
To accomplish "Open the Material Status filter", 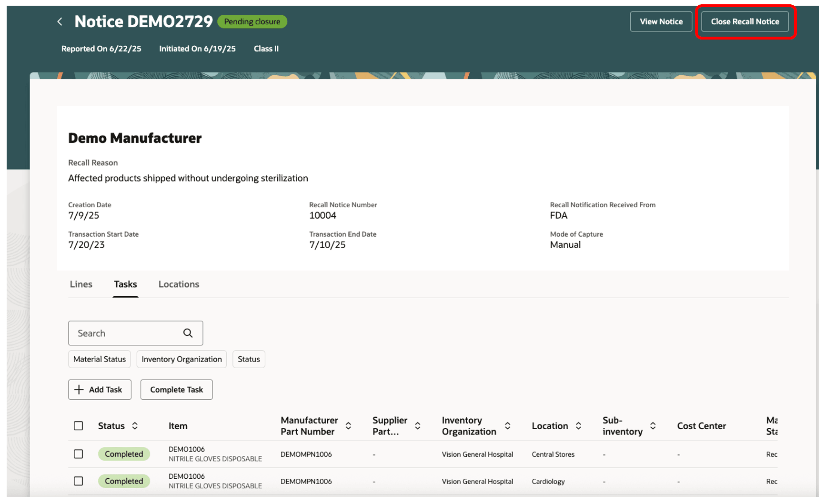I will 100,359.
